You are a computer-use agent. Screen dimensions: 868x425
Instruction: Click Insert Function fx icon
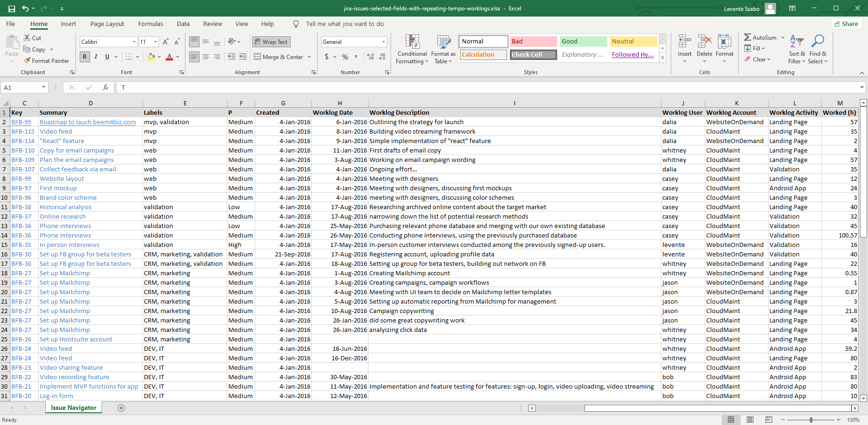pyautogui.click(x=106, y=87)
